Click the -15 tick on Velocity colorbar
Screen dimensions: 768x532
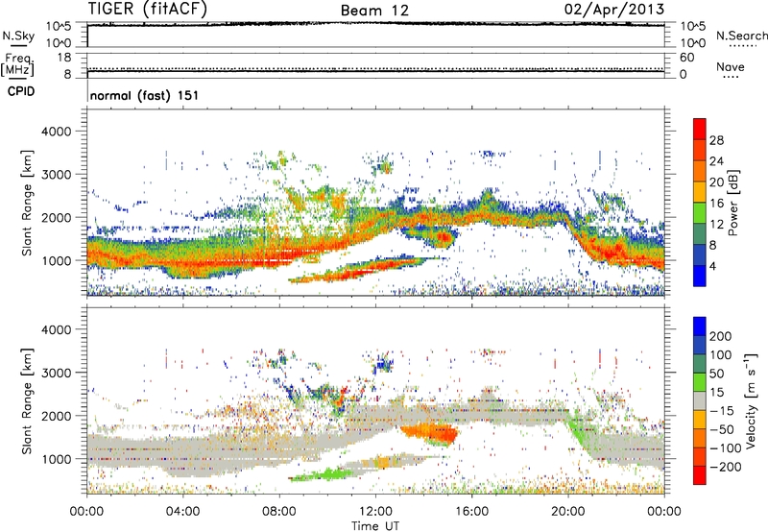pyautogui.click(x=722, y=411)
